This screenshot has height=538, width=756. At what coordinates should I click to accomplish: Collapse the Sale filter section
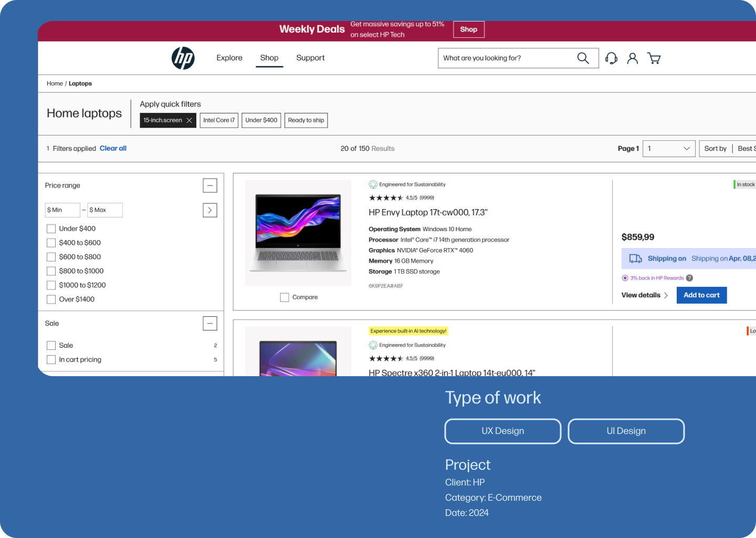pos(210,324)
